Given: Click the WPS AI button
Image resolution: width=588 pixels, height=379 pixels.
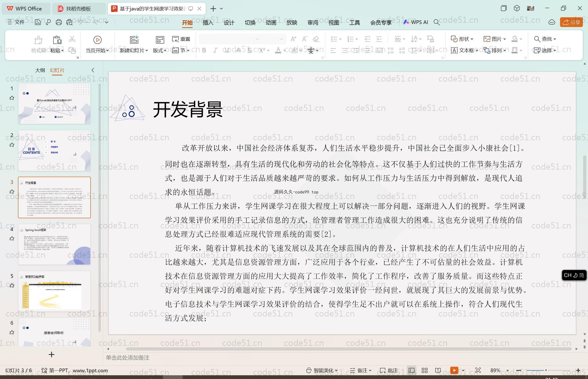Looking at the screenshot, I should tap(416, 22).
